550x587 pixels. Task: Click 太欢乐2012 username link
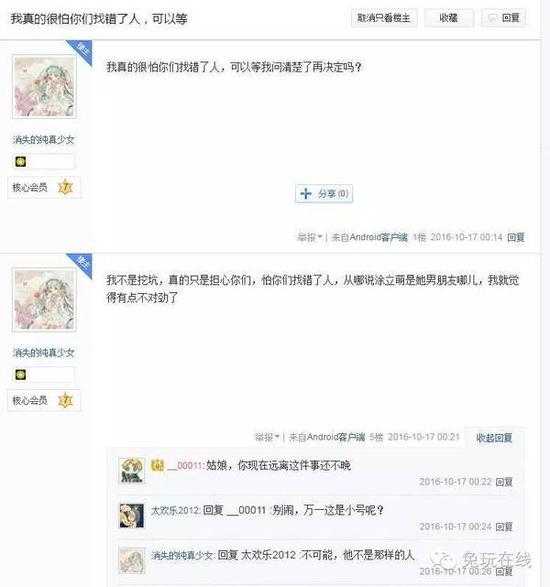(176, 510)
